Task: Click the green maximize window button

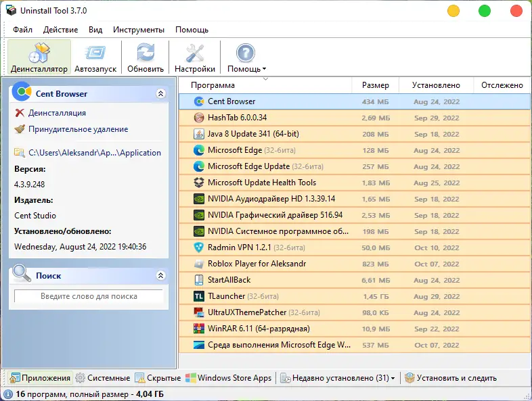Action: pos(485,11)
